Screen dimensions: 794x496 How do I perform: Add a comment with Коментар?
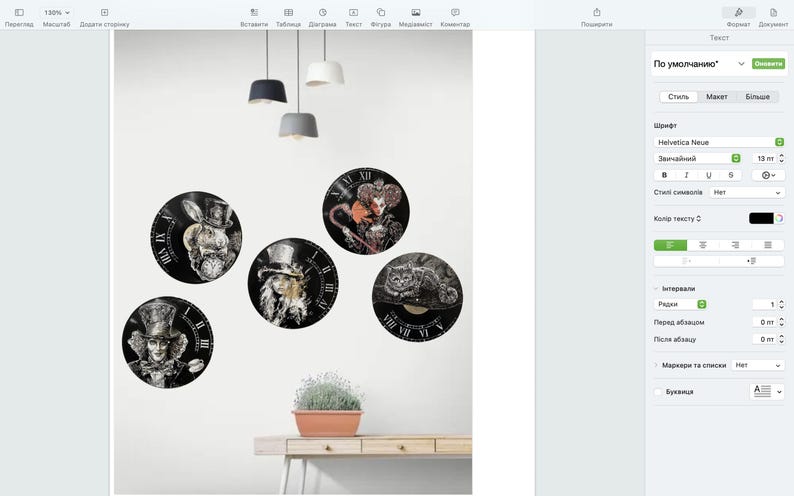pos(455,17)
